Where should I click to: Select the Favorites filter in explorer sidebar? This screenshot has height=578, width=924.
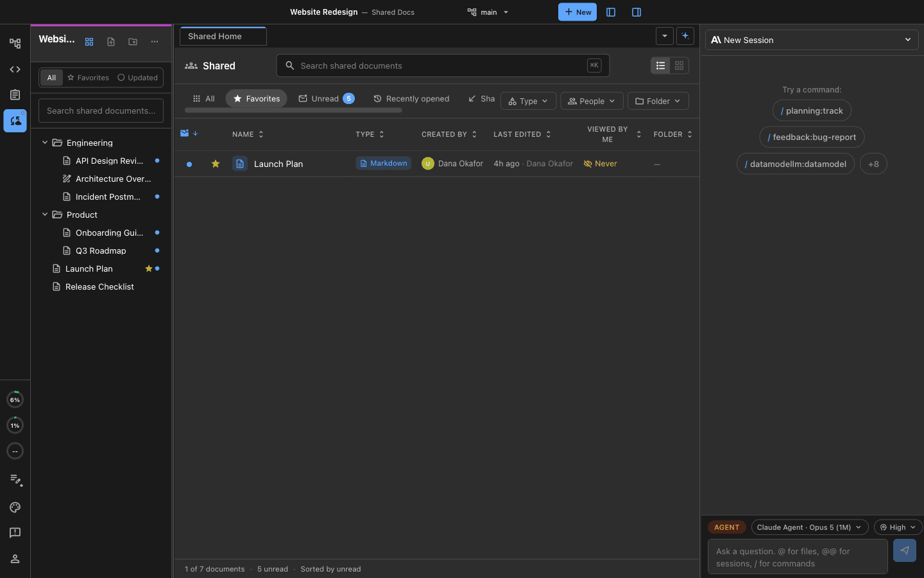coord(89,78)
